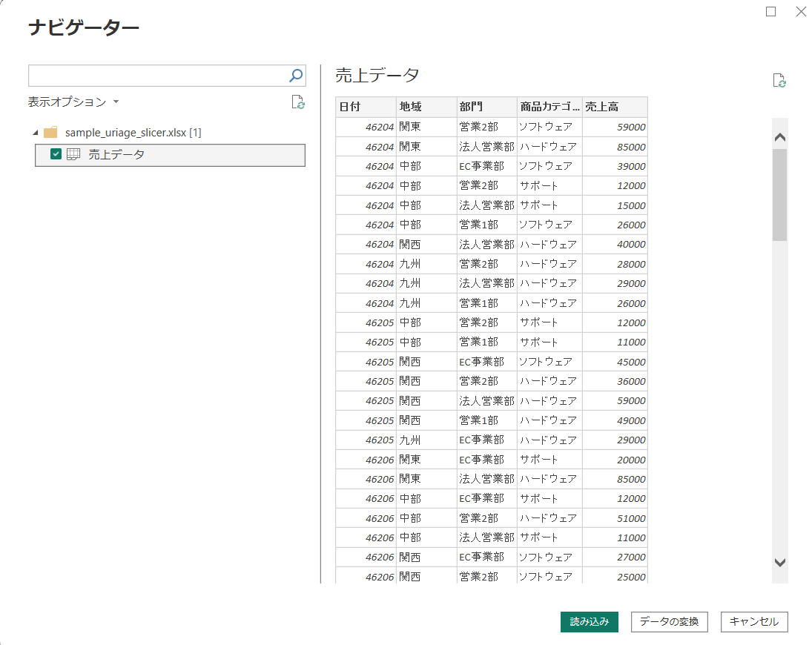Click the 売上データ preview title
Viewport: 812px width, 645px height.
(x=377, y=76)
